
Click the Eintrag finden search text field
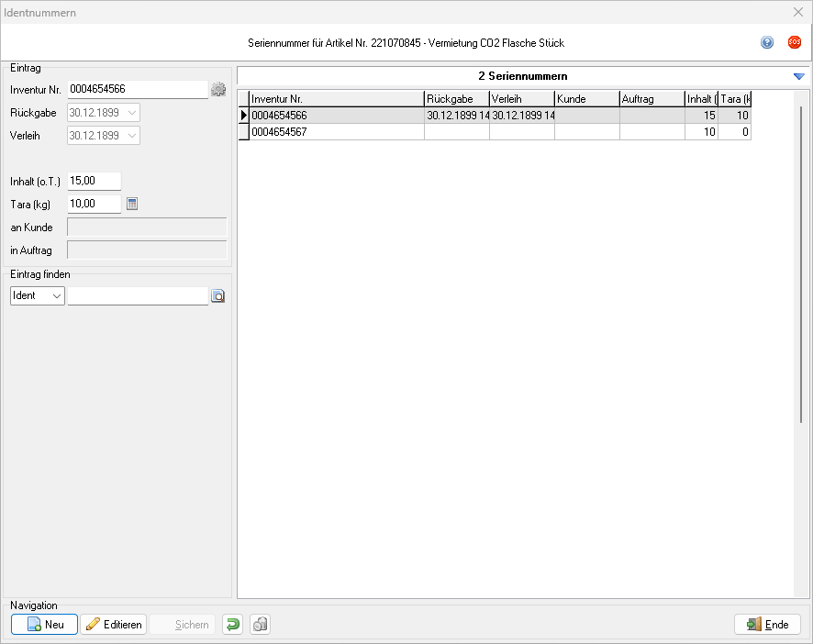(138, 295)
